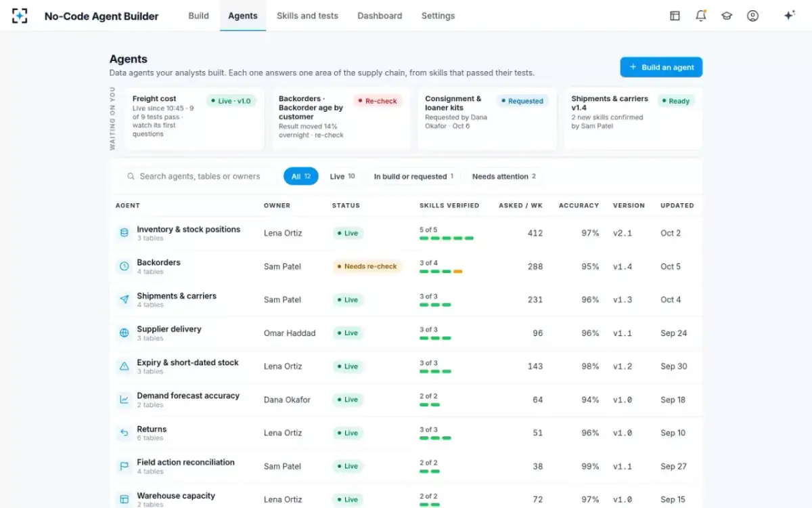Sort by Skills Verified column header

(449, 205)
